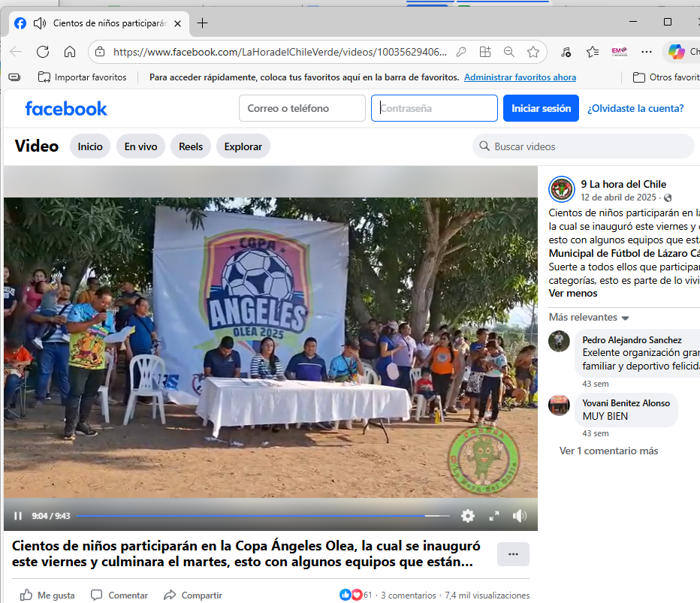Refresh the current page
This screenshot has height=603, width=700.
coord(43,52)
